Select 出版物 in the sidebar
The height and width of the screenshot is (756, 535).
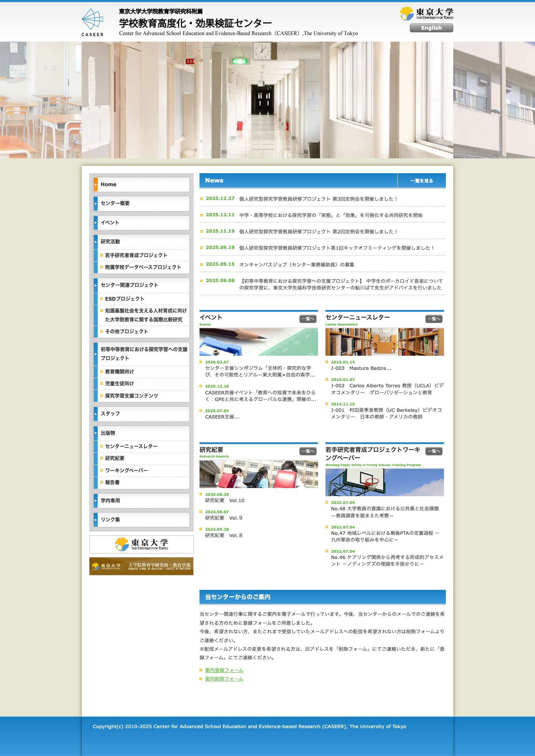(x=142, y=433)
